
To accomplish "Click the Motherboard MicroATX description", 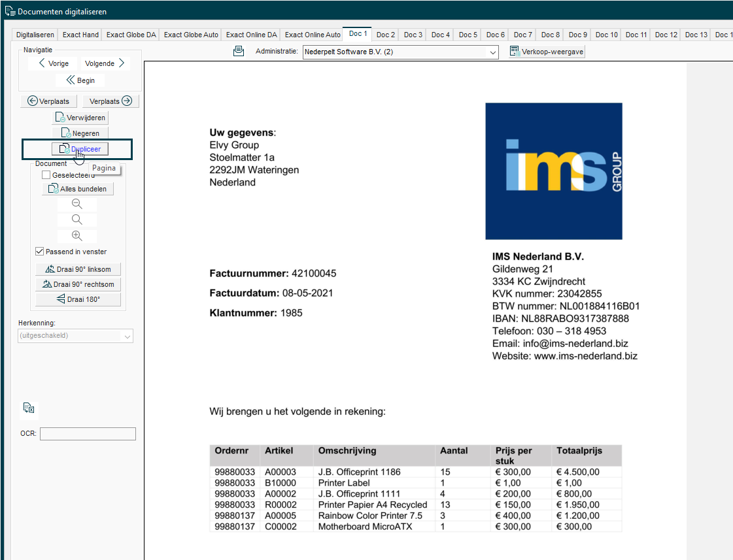I will (x=365, y=527).
